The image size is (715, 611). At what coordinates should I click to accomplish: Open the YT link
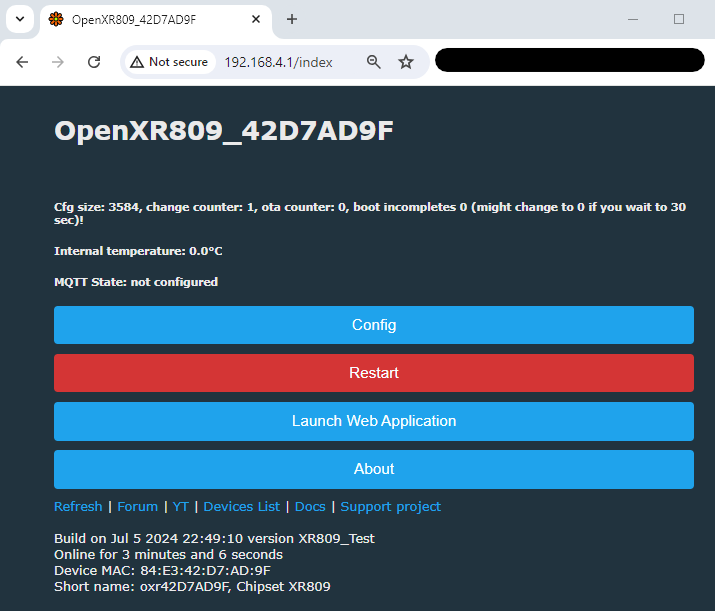click(181, 507)
